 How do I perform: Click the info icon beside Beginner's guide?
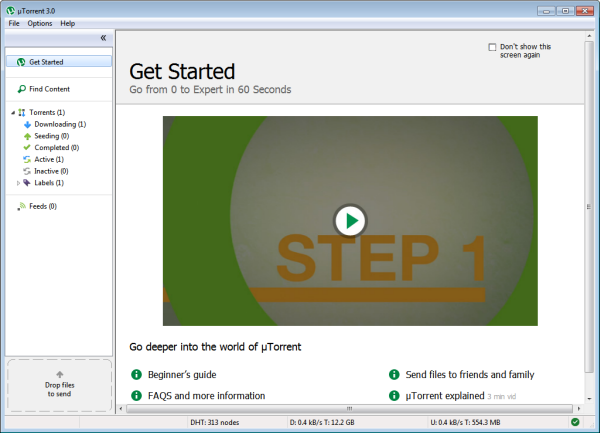click(136, 374)
